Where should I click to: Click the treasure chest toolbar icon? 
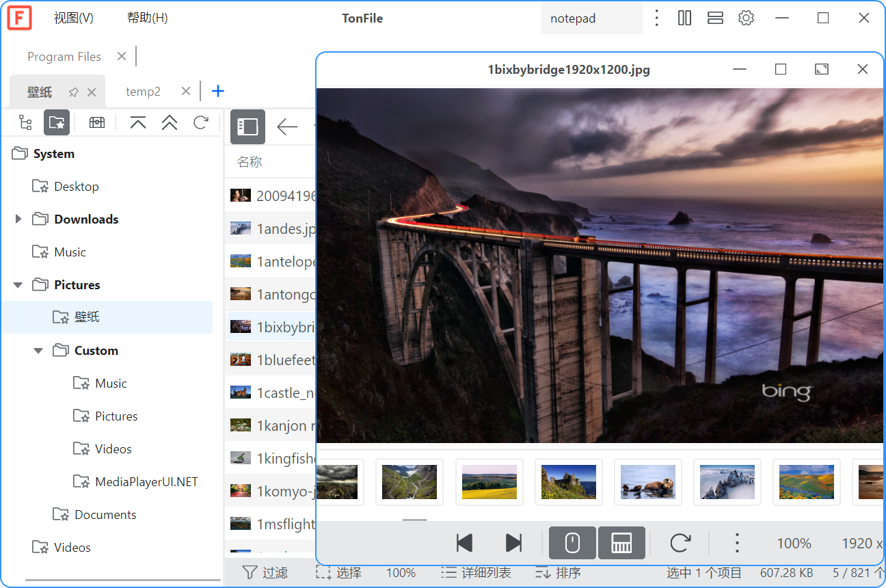click(96, 122)
